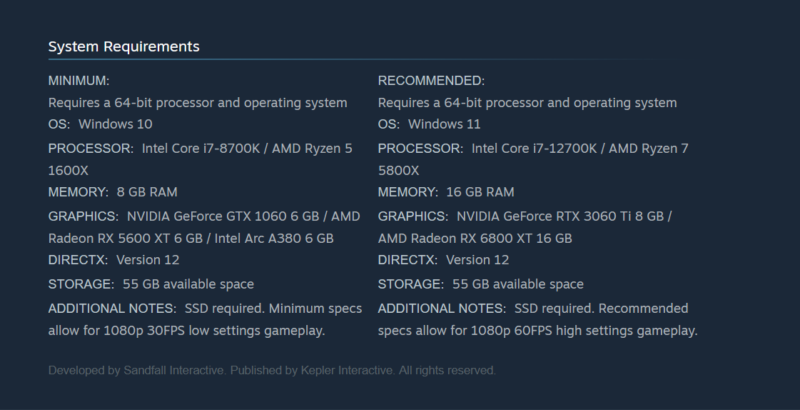The height and width of the screenshot is (410, 800).
Task: Click the minimum STORAGE 55 GB line
Action: 150,284
